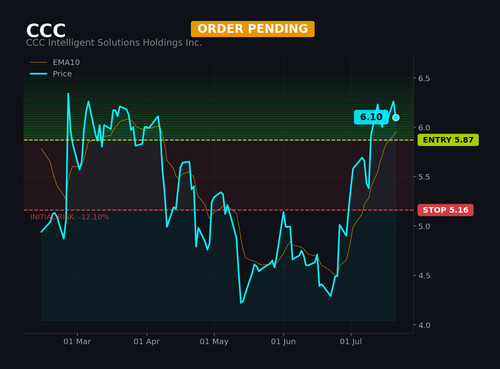
Task: Click the 01 Apr date label
Action: click(147, 342)
